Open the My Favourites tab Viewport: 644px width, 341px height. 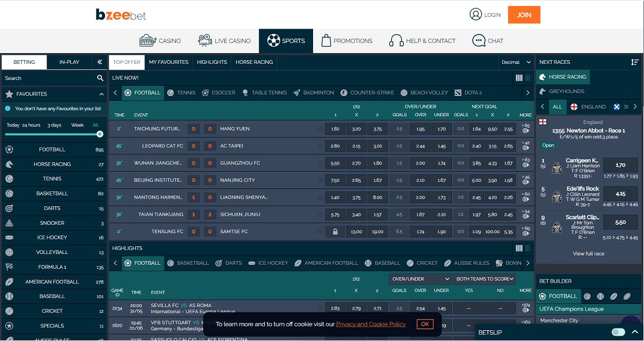(168, 62)
